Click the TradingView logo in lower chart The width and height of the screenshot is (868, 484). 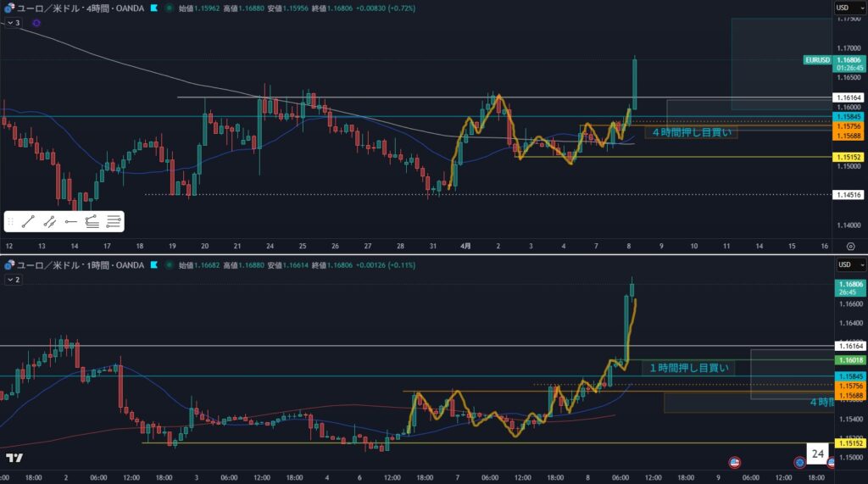14,458
